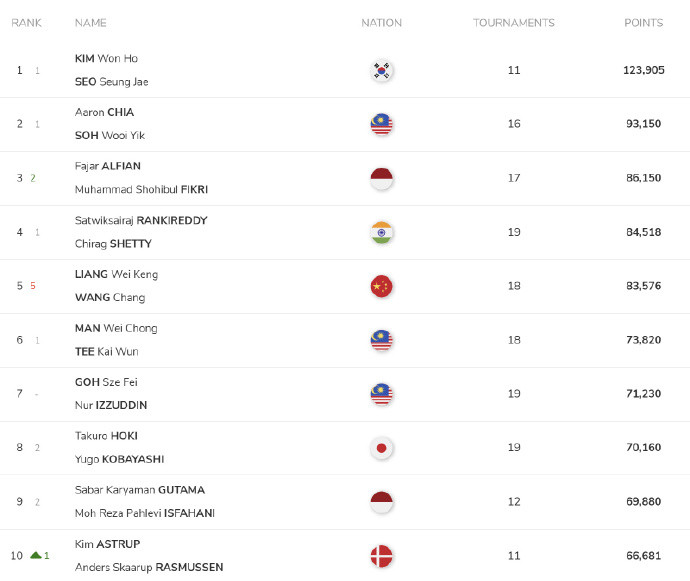The image size is (690, 581).
Task: Click Malaysia flag beside Aaron CHIA
Action: [381, 124]
